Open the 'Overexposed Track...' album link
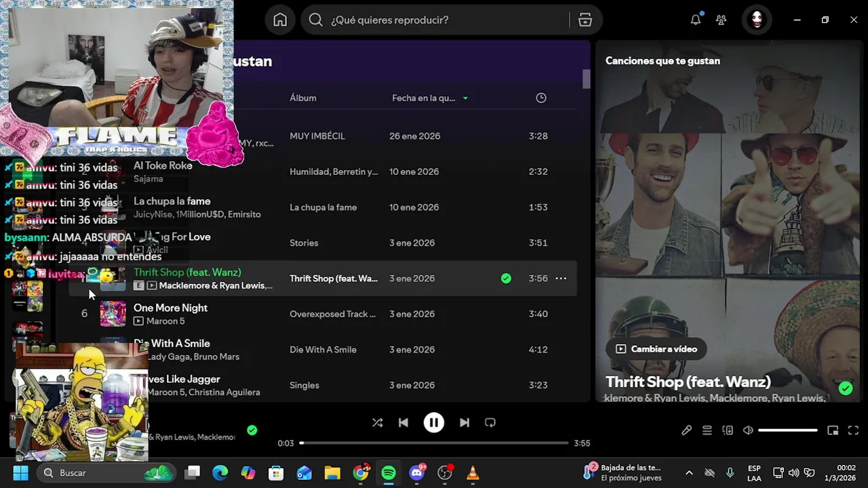This screenshot has width=868, height=488. coord(333,314)
